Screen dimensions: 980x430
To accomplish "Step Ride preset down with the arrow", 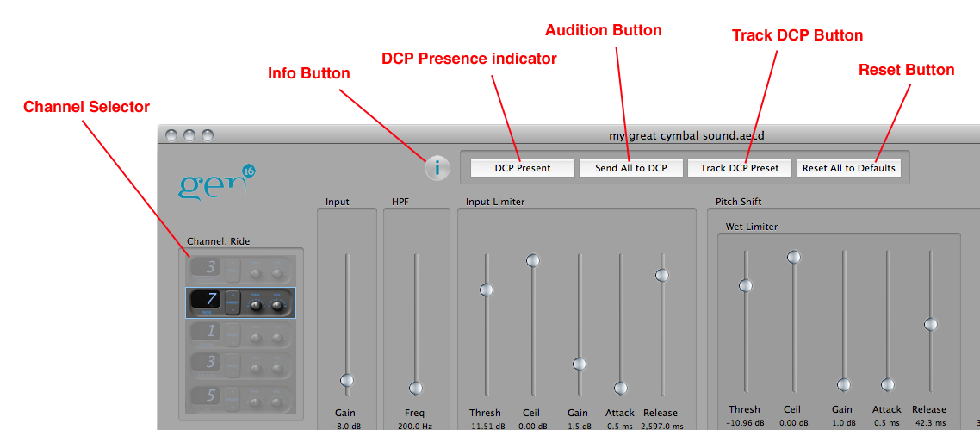I will tap(233, 311).
